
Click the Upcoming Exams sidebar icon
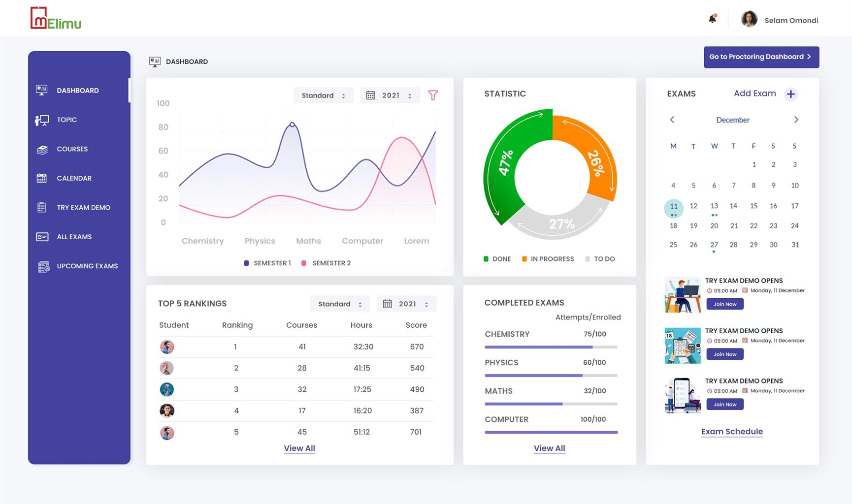43,266
